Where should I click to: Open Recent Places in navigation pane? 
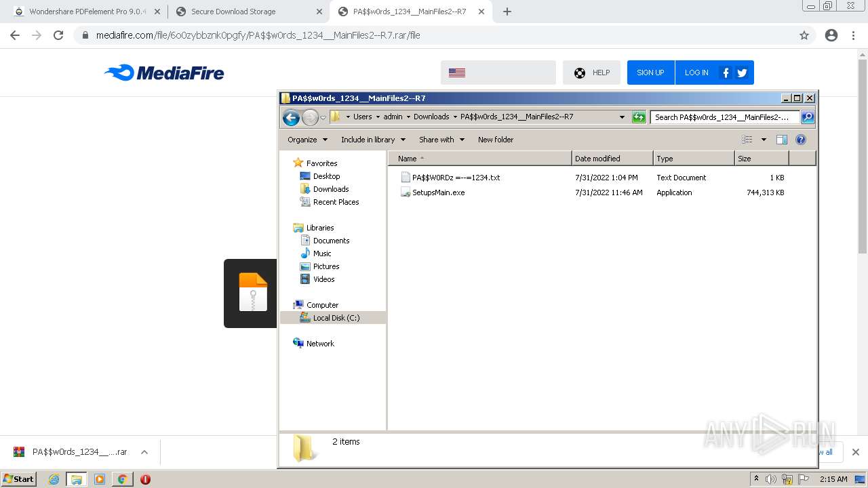(x=330, y=202)
